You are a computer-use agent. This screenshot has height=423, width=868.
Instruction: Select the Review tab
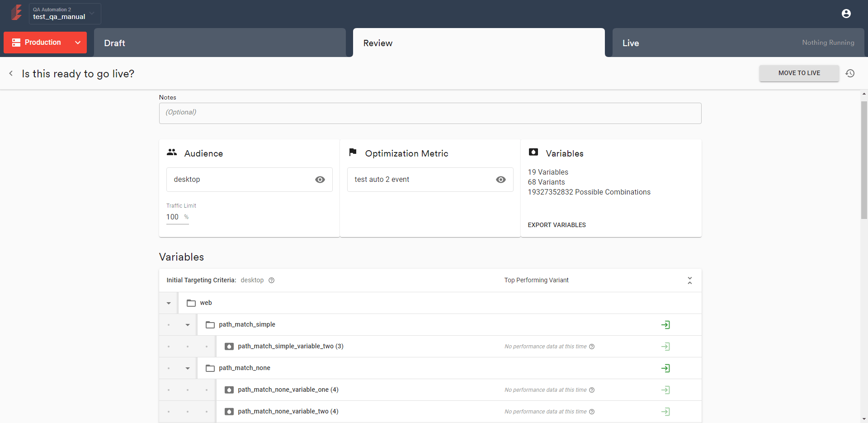479,43
